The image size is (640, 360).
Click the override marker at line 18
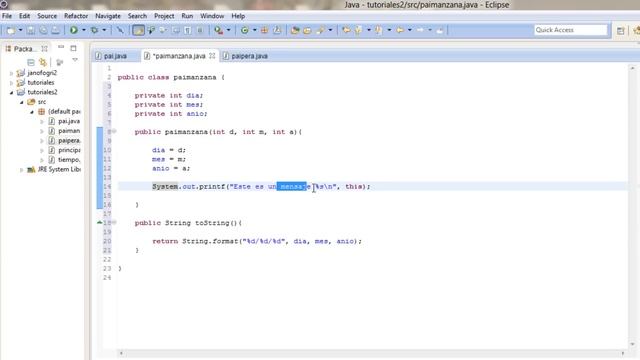pos(100,222)
